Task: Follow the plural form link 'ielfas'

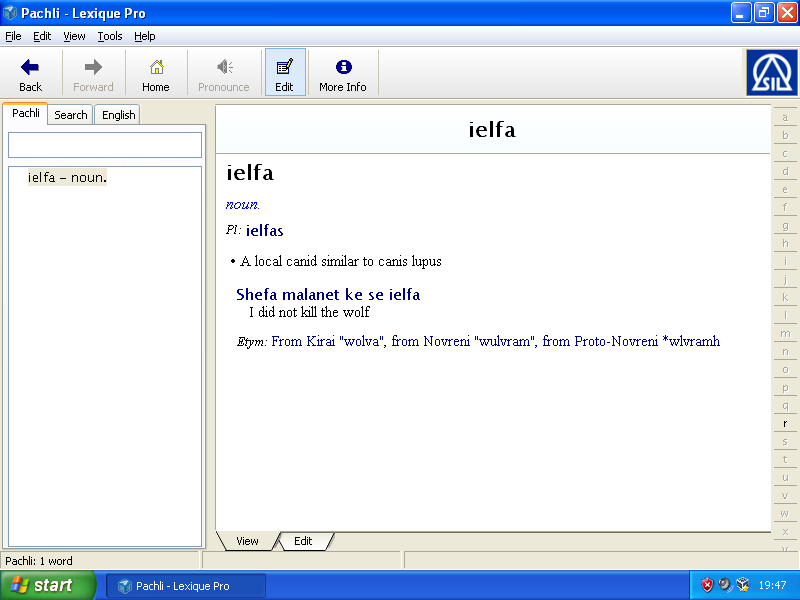Action: coord(264,231)
